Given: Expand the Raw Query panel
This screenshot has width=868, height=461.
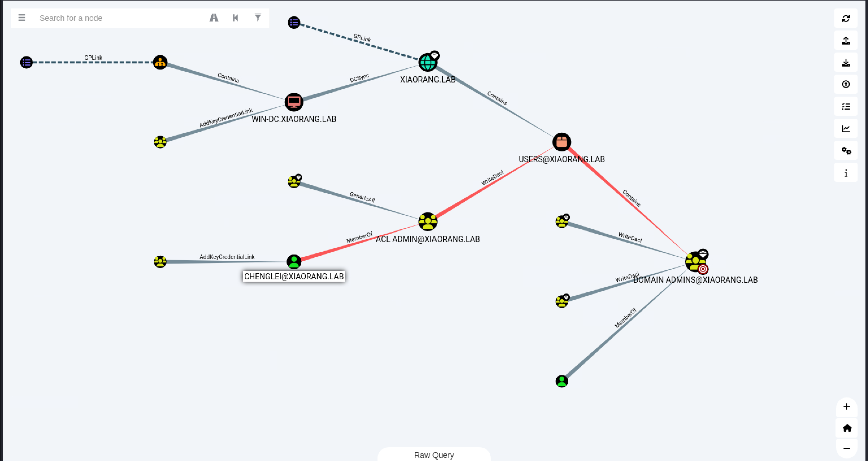Looking at the screenshot, I should [x=434, y=455].
